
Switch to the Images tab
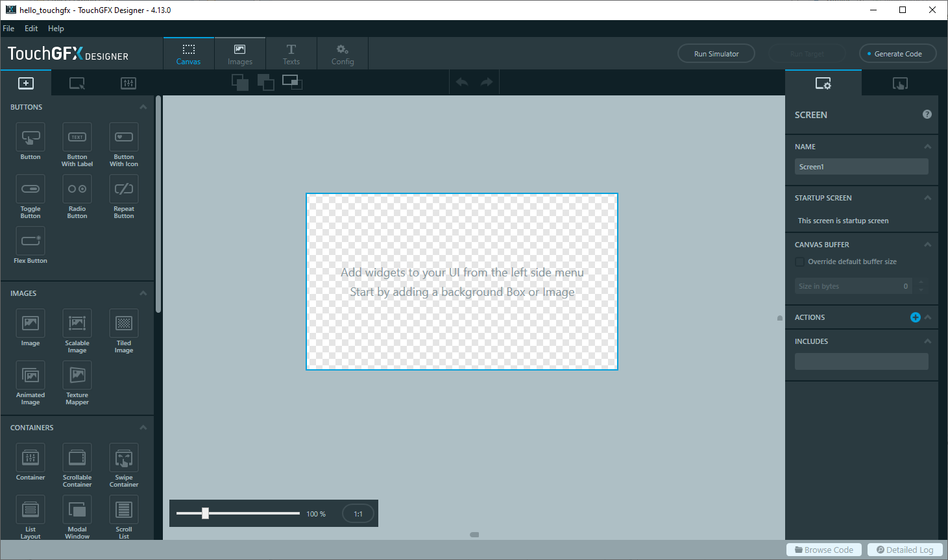240,54
